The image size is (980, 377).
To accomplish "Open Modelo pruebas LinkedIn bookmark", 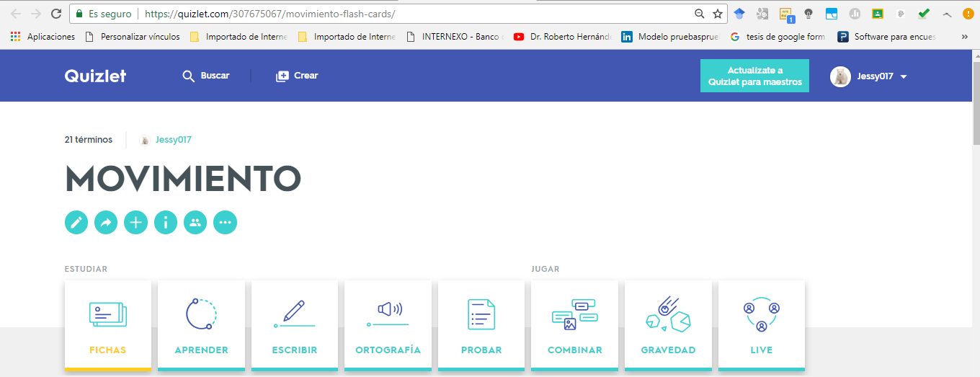I will click(670, 37).
